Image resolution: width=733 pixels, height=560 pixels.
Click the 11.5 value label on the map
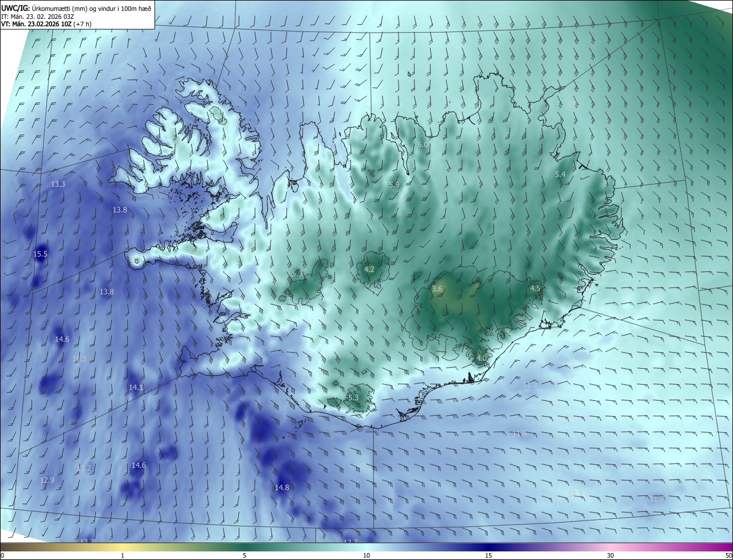530,385
